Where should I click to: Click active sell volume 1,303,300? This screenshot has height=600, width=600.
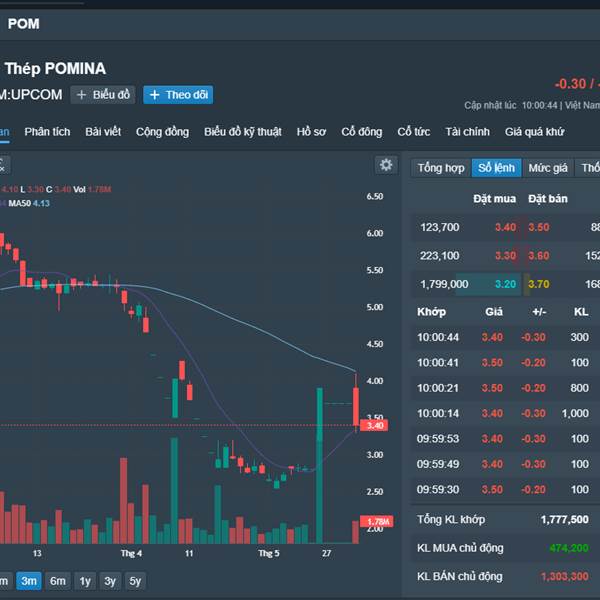tap(564, 576)
